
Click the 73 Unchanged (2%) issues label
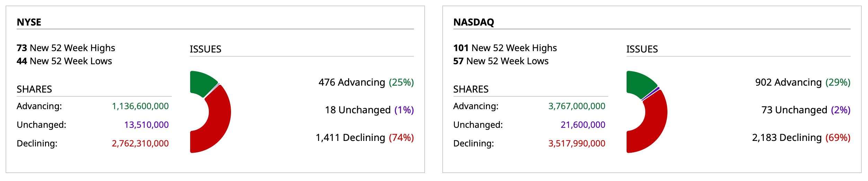806,110
